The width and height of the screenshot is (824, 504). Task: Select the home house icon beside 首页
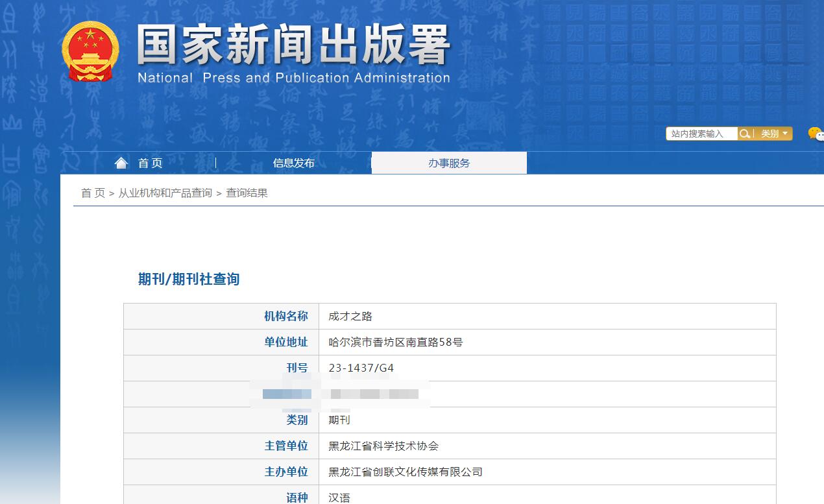[121, 162]
